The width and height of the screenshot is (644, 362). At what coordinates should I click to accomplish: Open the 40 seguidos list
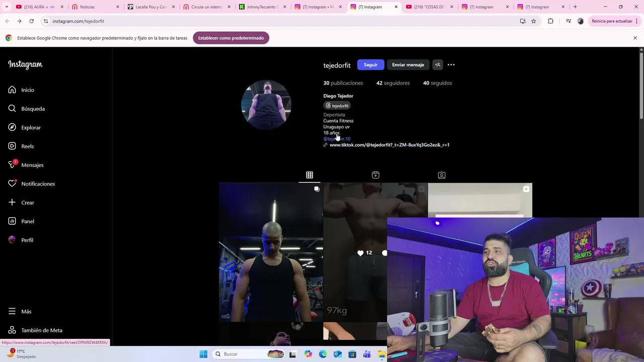(437, 83)
